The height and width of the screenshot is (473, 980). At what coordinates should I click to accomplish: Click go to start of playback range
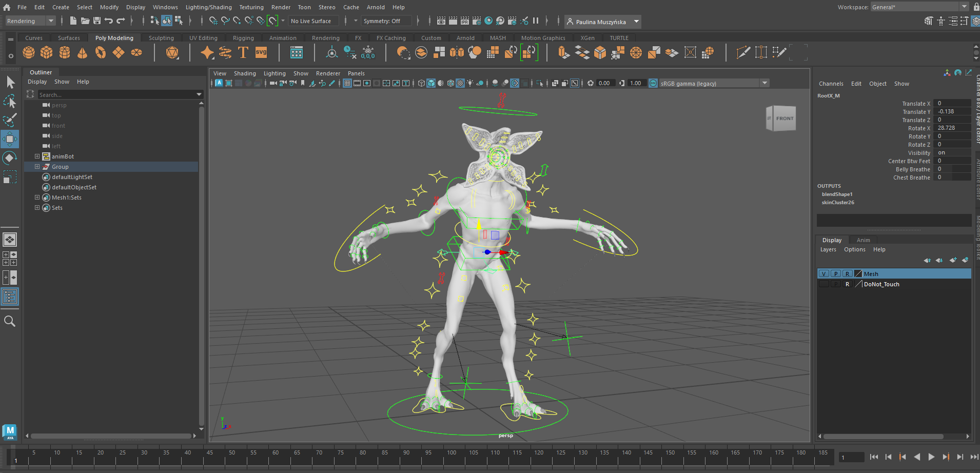[x=874, y=457]
